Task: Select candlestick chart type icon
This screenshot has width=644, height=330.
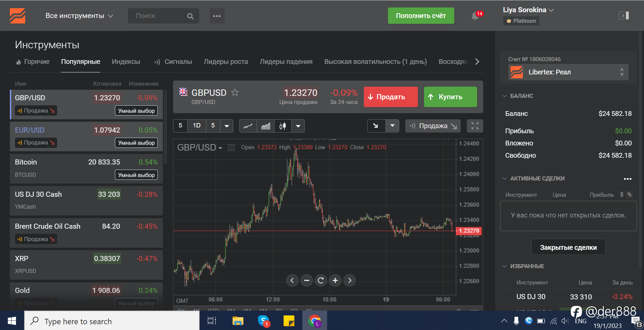Action: coord(283,126)
